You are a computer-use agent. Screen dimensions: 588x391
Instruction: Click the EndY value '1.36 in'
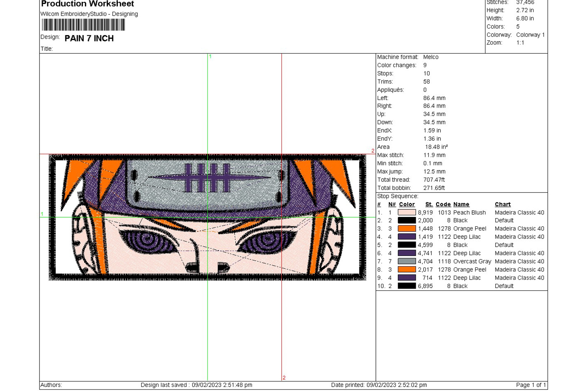(x=432, y=139)
